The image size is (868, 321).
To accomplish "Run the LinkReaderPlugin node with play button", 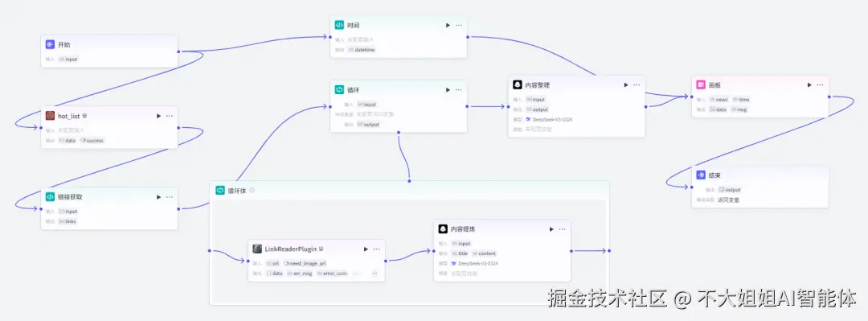I will [x=366, y=249].
